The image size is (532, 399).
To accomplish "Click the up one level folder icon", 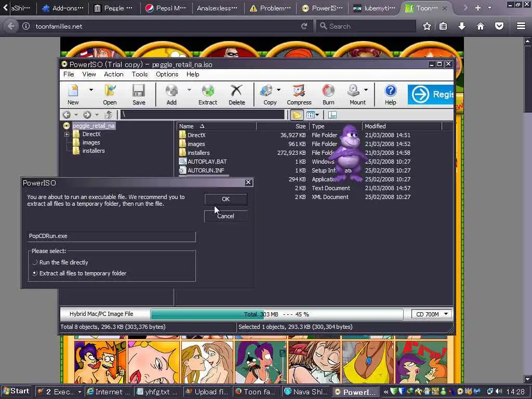I will tap(109, 115).
